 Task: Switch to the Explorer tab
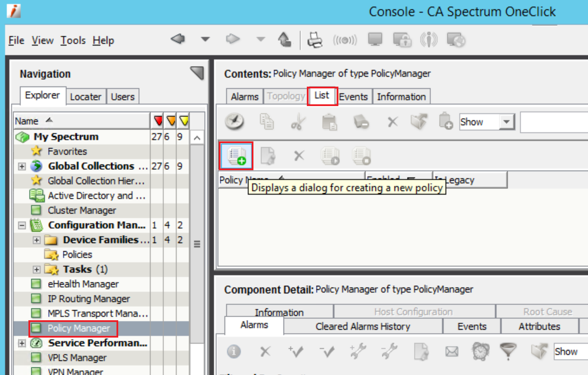click(43, 95)
